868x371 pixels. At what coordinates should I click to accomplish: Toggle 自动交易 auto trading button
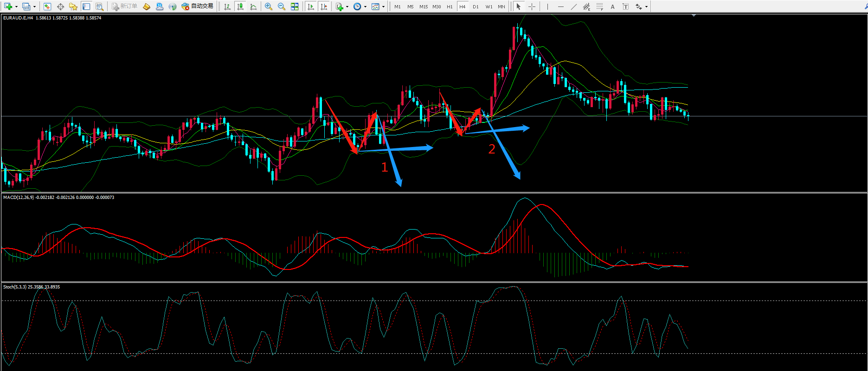(198, 6)
